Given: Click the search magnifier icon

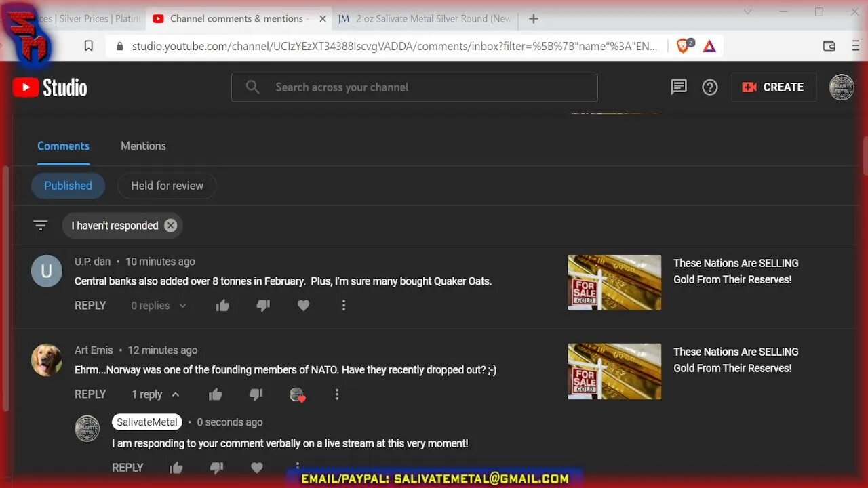Looking at the screenshot, I should point(252,87).
